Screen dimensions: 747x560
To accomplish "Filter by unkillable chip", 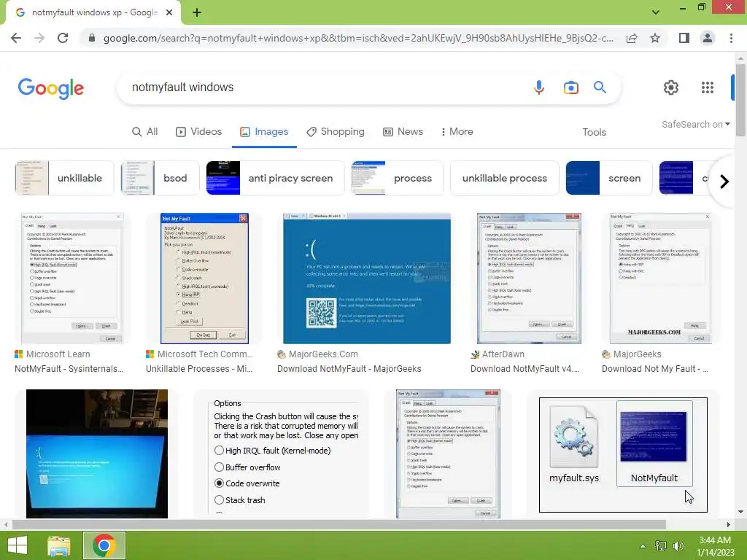I will point(64,178).
